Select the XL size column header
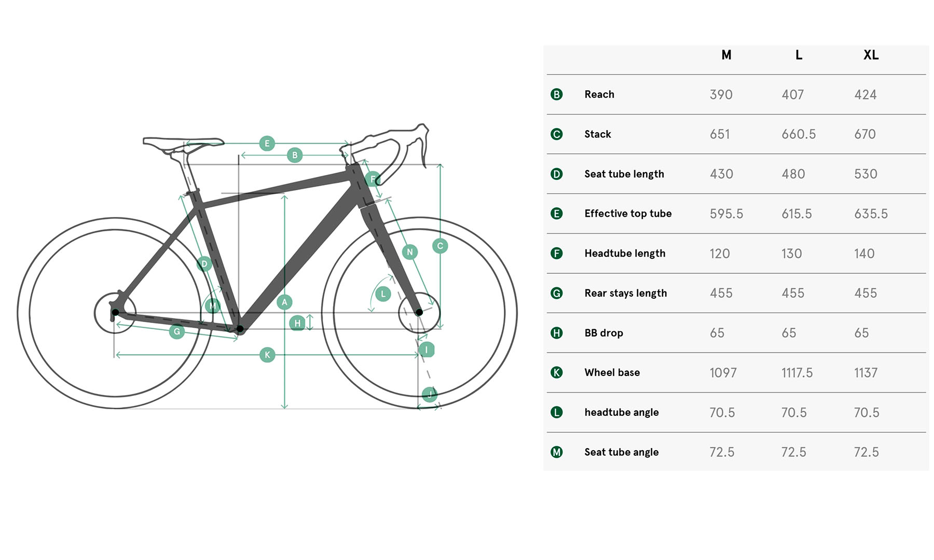This screenshot has height=560, width=934. click(x=871, y=55)
